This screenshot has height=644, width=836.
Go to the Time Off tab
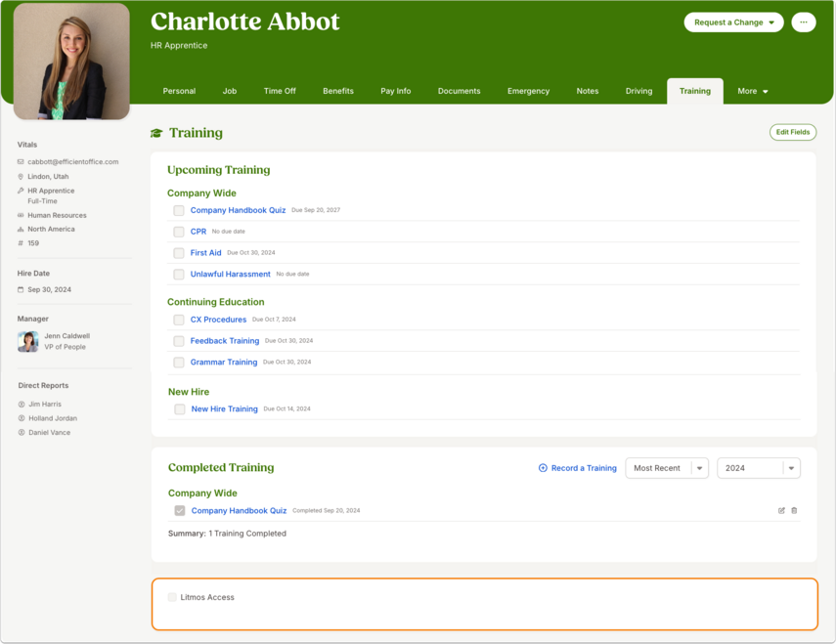pos(280,91)
